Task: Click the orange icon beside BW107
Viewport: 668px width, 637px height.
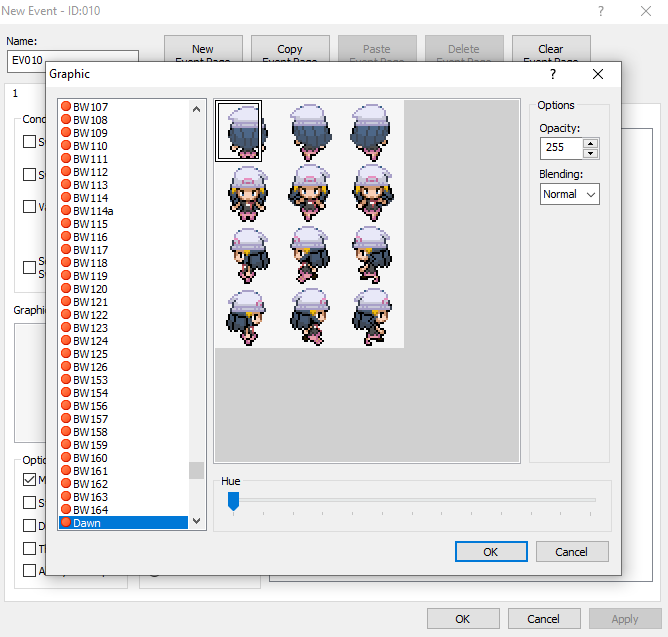Action: coord(66,107)
